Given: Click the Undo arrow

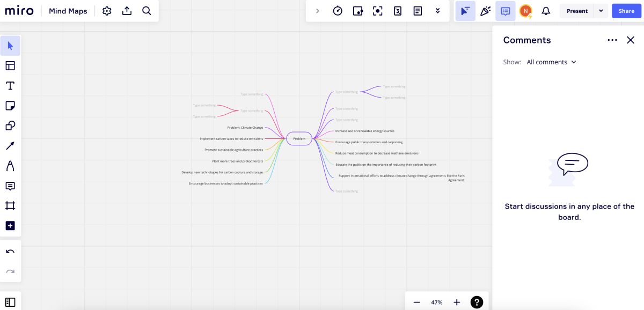Looking at the screenshot, I should [10, 252].
